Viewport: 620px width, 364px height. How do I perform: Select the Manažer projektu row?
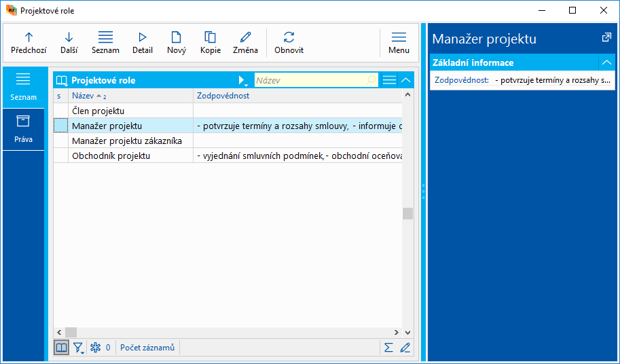[x=227, y=126]
